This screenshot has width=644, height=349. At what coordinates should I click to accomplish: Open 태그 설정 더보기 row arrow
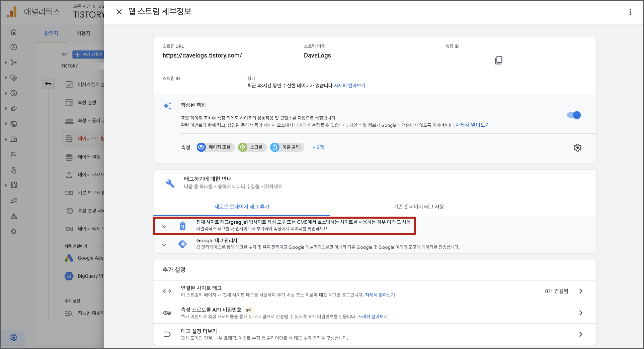[x=581, y=334]
